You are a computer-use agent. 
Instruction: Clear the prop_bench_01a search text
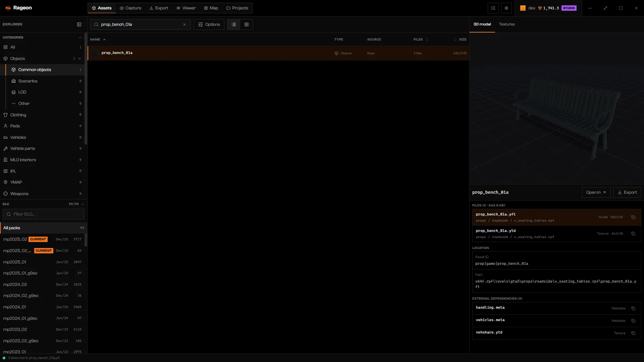coord(184,24)
